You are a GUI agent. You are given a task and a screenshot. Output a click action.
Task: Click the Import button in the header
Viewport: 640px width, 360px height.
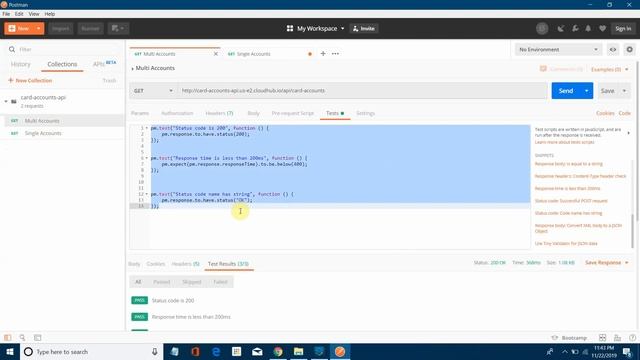[x=60, y=29]
